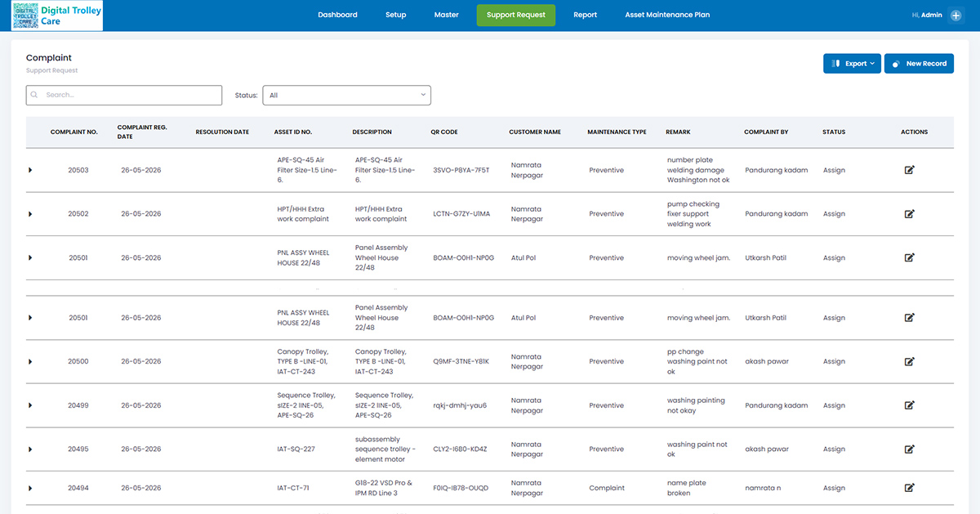
Task: Edit complaint 20502 record
Action: pyautogui.click(x=909, y=213)
